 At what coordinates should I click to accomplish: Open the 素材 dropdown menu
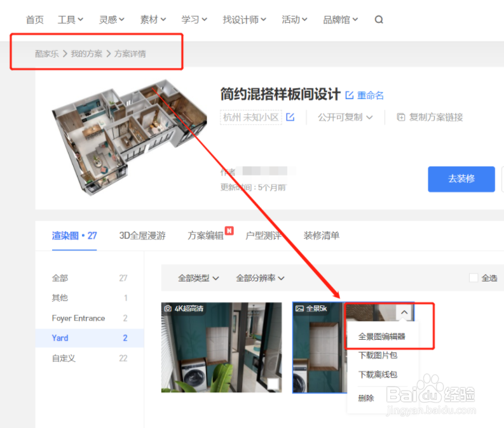[x=153, y=20]
